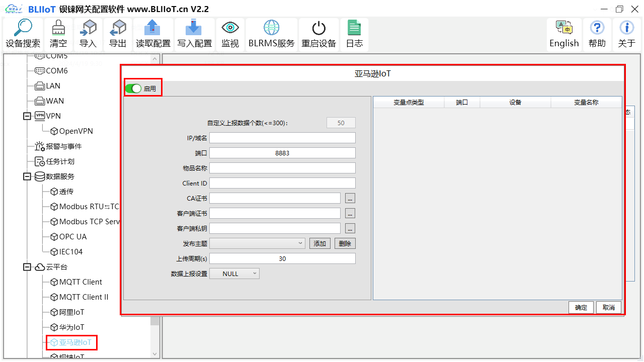The width and height of the screenshot is (644, 362).
Task: Click the Client ID input field
Action: point(282,183)
